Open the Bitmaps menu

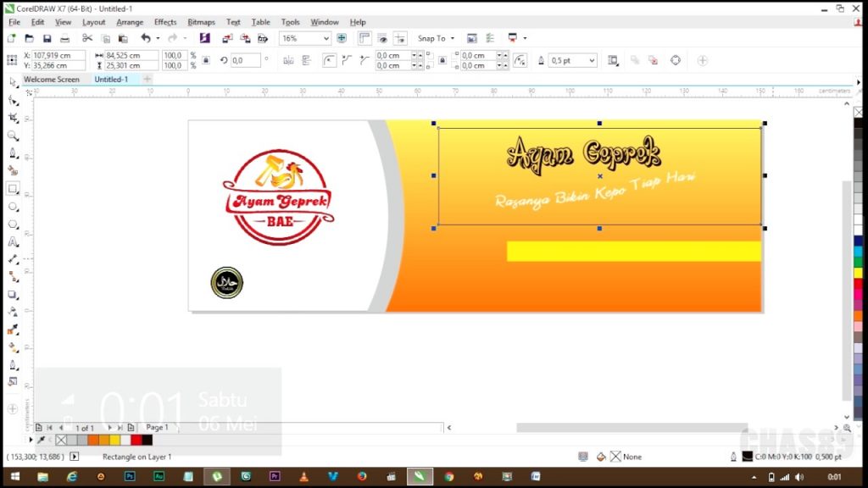[x=201, y=22]
